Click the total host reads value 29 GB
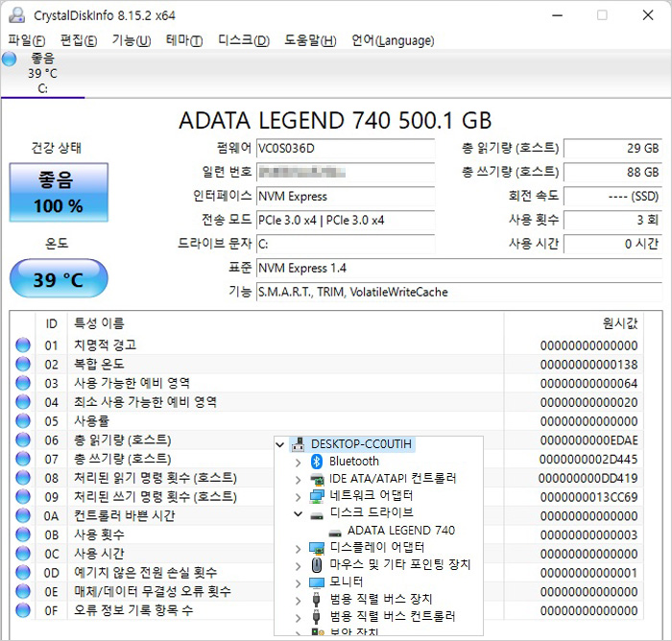672x641 pixels. click(612, 148)
